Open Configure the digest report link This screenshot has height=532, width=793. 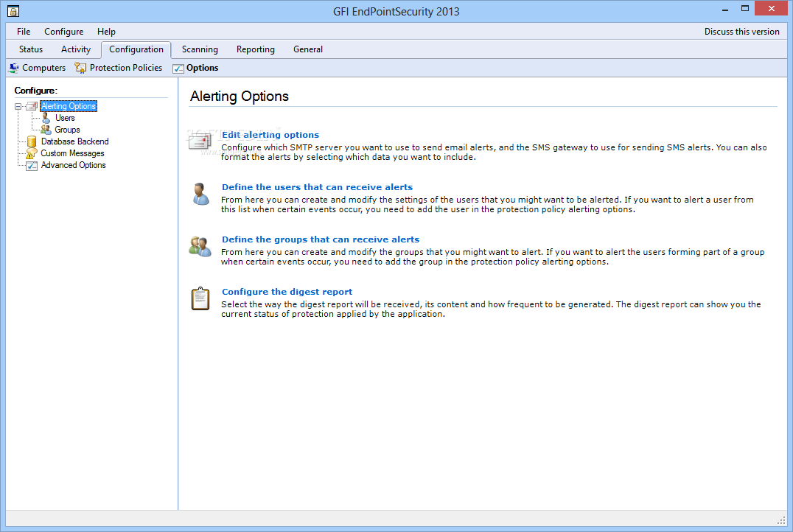pyautogui.click(x=287, y=292)
